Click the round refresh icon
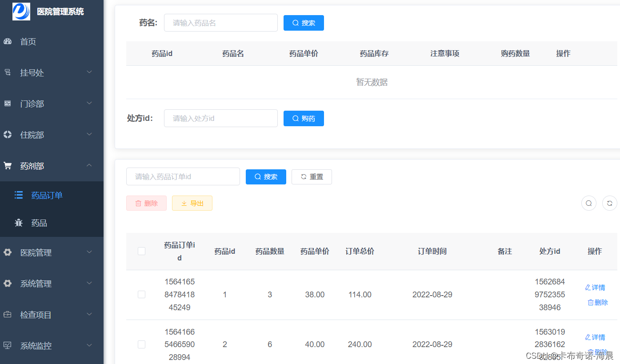The height and width of the screenshot is (364, 620). coord(610,203)
